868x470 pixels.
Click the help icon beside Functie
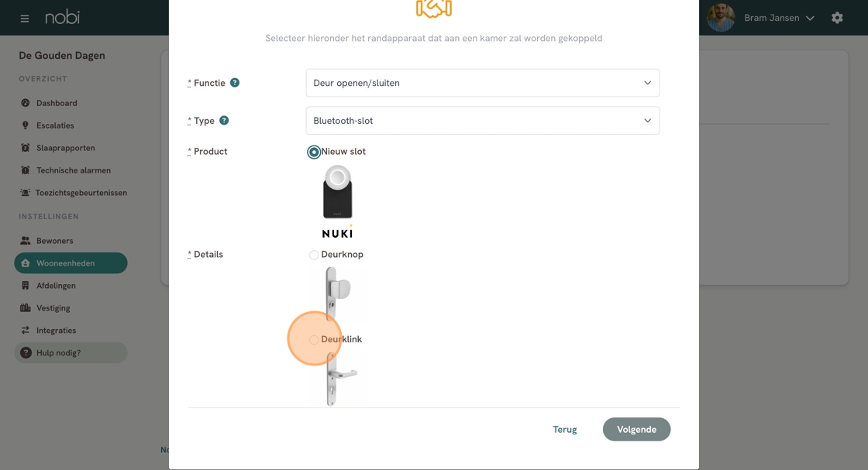[x=235, y=83]
